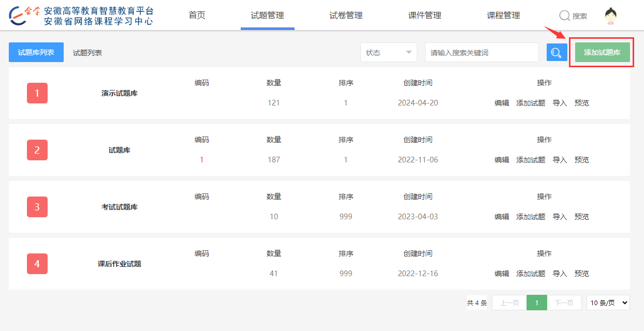Click 导入 for 演示试题库
This screenshot has height=331, width=644.
coord(560,103)
